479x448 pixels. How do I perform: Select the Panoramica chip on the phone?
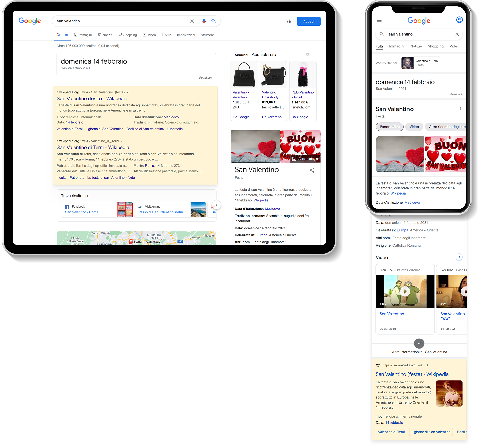390,127
